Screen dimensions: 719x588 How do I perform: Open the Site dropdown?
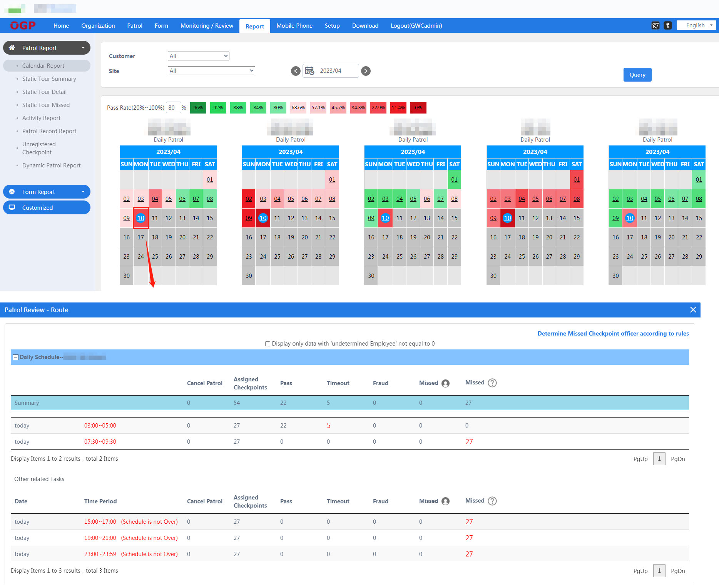point(211,71)
